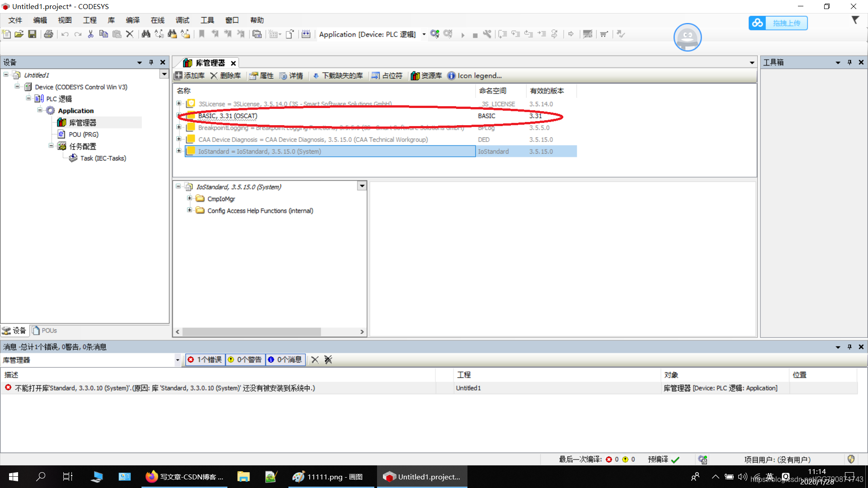This screenshot has height=488, width=868.
Task: Click the 添加库 button
Action: (190, 75)
